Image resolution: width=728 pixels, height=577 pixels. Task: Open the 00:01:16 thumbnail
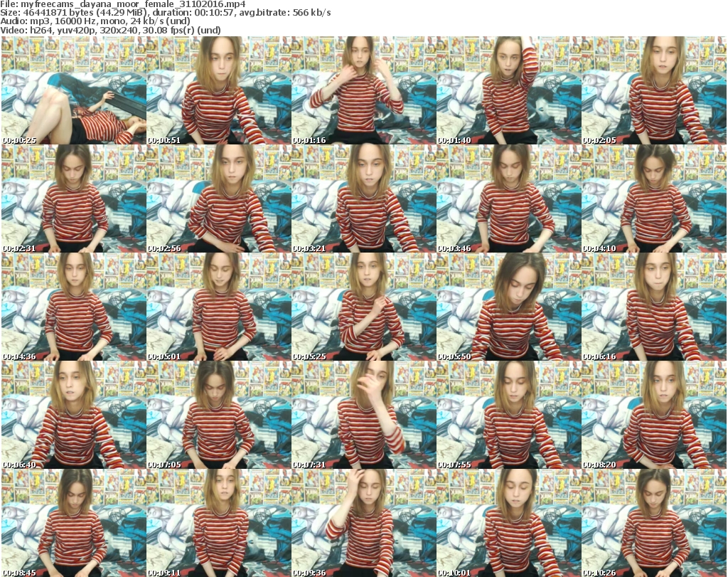click(x=363, y=90)
